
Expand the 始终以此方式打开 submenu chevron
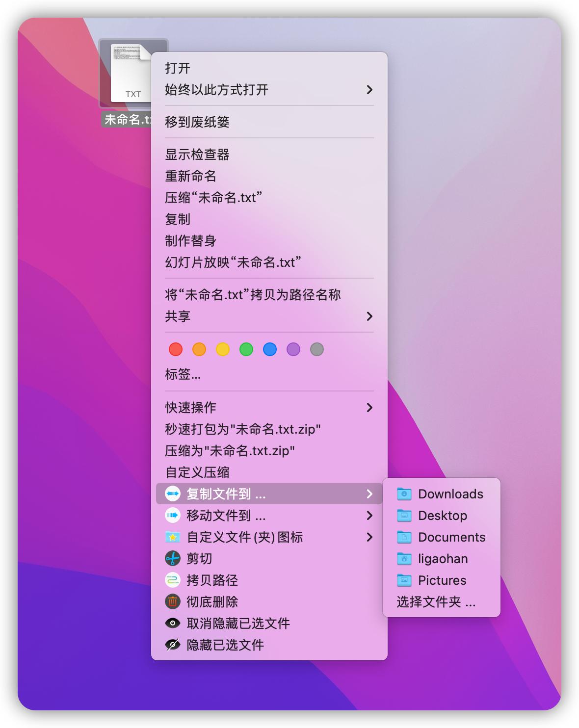(x=370, y=89)
